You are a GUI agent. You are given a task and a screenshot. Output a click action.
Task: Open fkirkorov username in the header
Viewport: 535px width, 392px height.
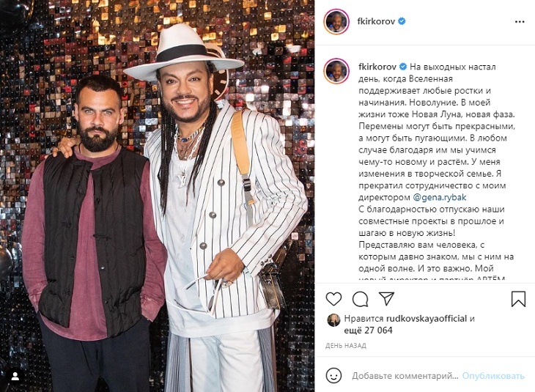376,21
